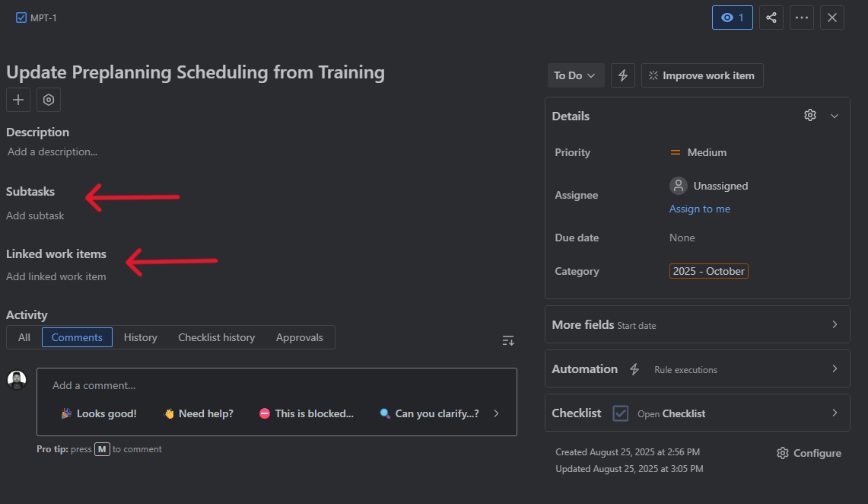Click the MPT-1 task type checkbox icon
Screen dimensions: 868x504
click(21, 18)
